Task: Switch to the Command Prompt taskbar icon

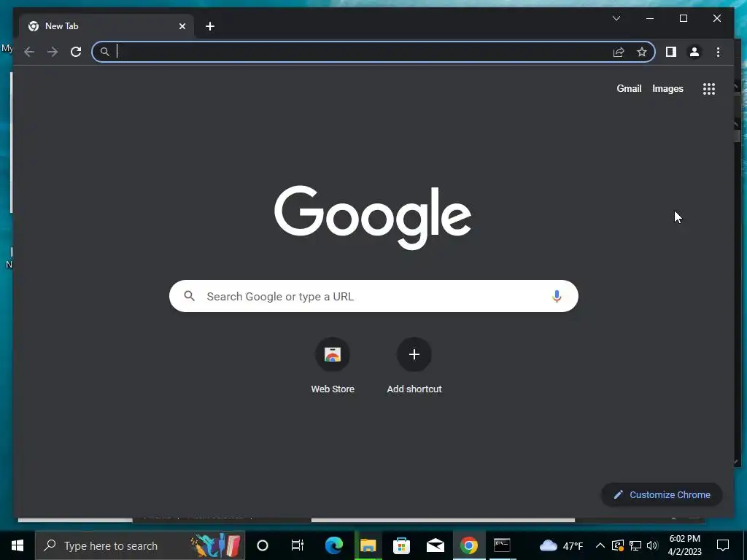Action: (x=502, y=545)
